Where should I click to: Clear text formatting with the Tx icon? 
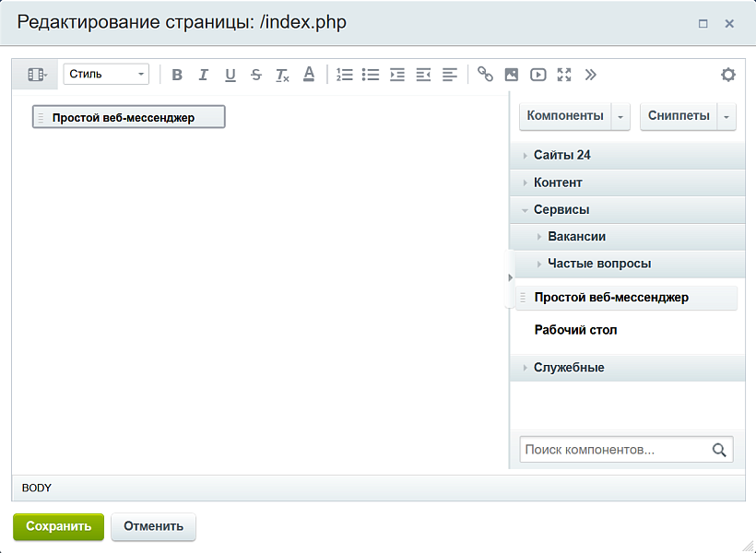(282, 75)
